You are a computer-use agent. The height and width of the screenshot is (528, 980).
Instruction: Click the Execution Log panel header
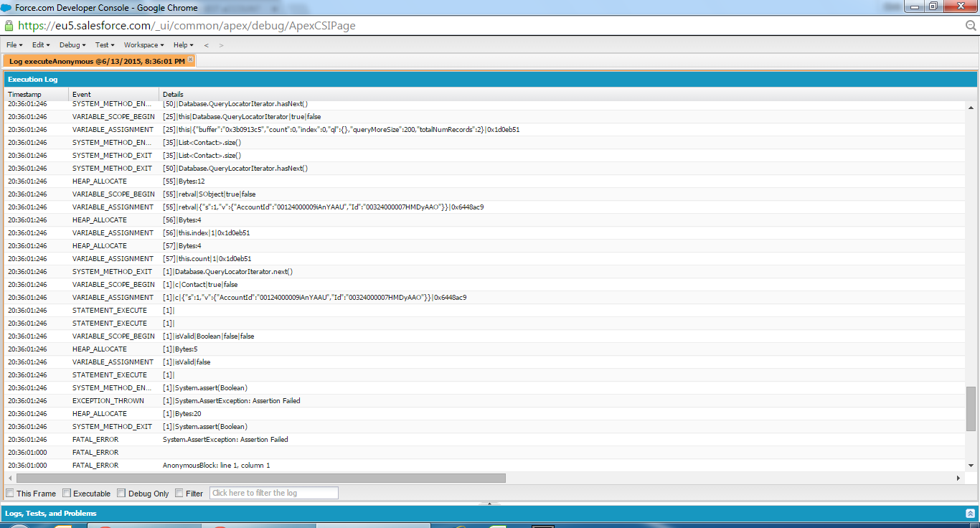[x=490, y=79]
